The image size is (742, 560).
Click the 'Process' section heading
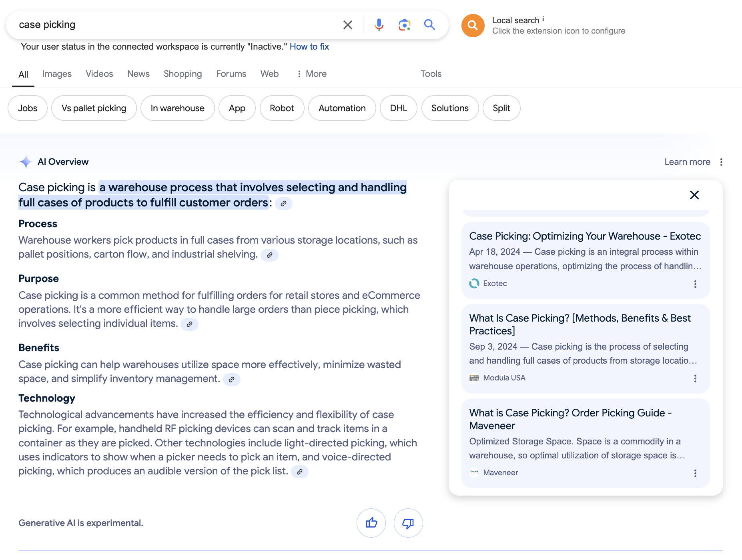click(38, 224)
